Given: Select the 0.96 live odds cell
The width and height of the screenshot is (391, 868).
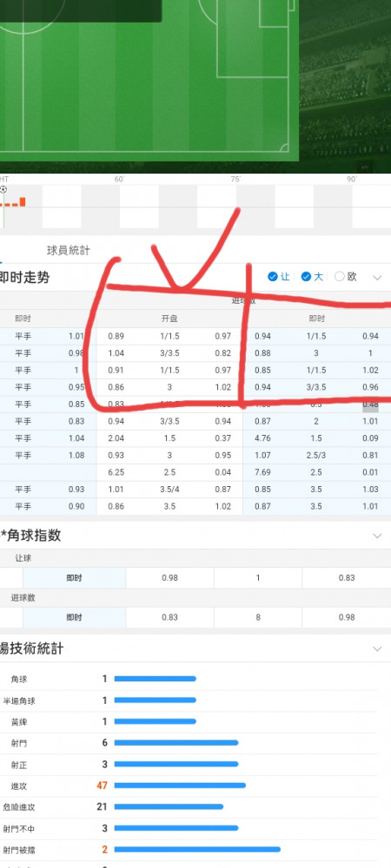Looking at the screenshot, I should [x=370, y=387].
